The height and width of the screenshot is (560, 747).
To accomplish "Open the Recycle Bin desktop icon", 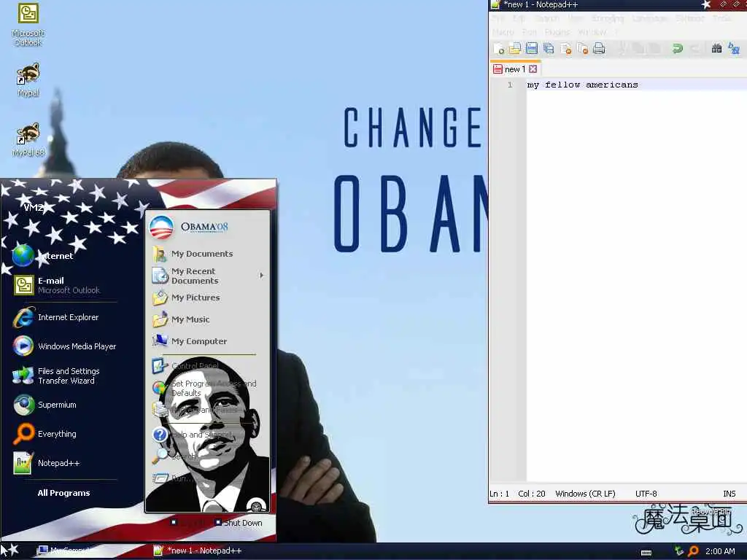I will 711,510.
